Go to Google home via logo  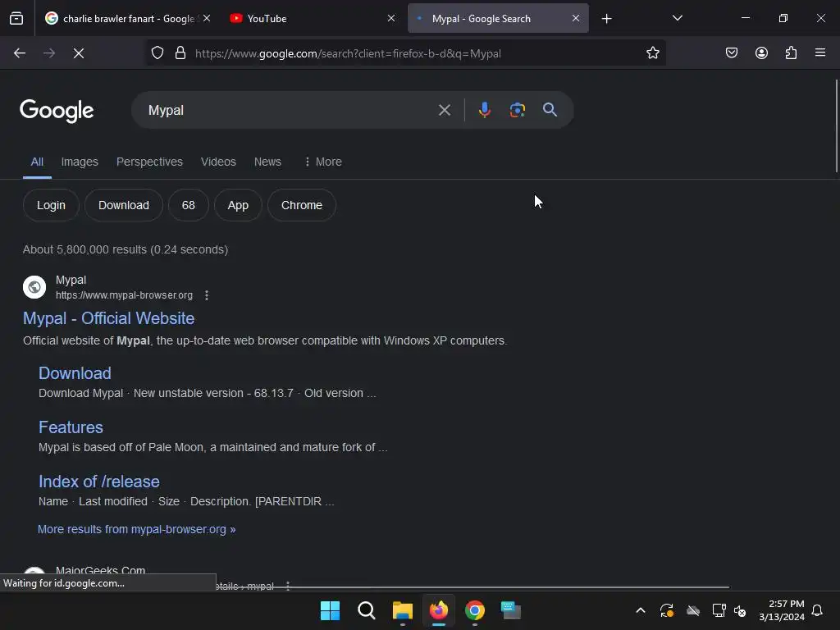coord(57,111)
